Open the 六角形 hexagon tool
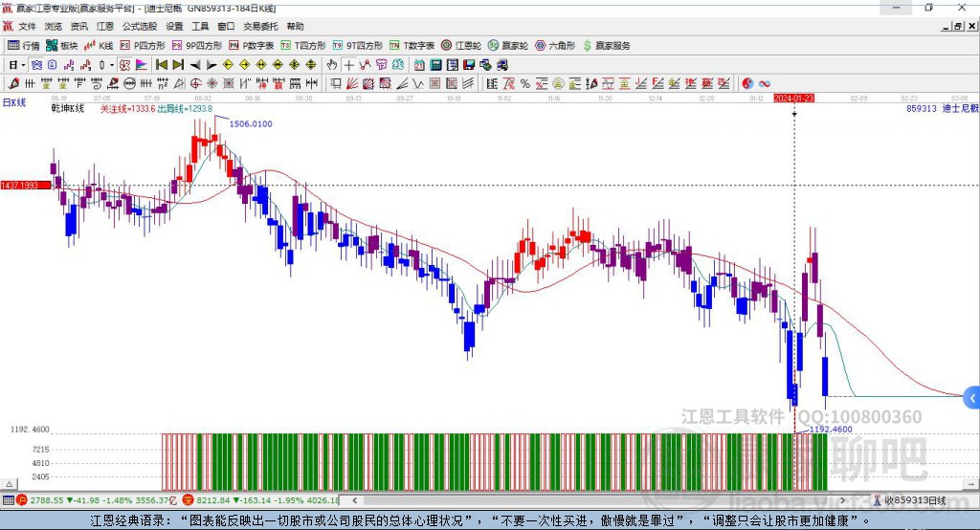 point(555,45)
